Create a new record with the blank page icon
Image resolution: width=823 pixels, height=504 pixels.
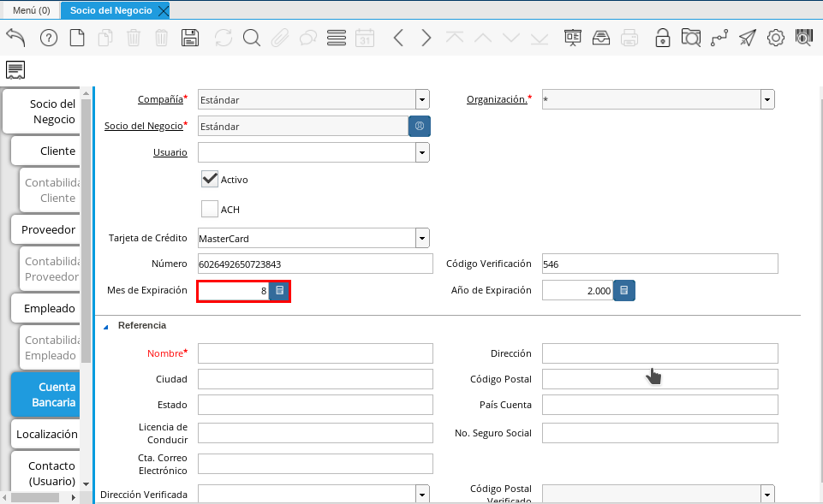click(77, 38)
